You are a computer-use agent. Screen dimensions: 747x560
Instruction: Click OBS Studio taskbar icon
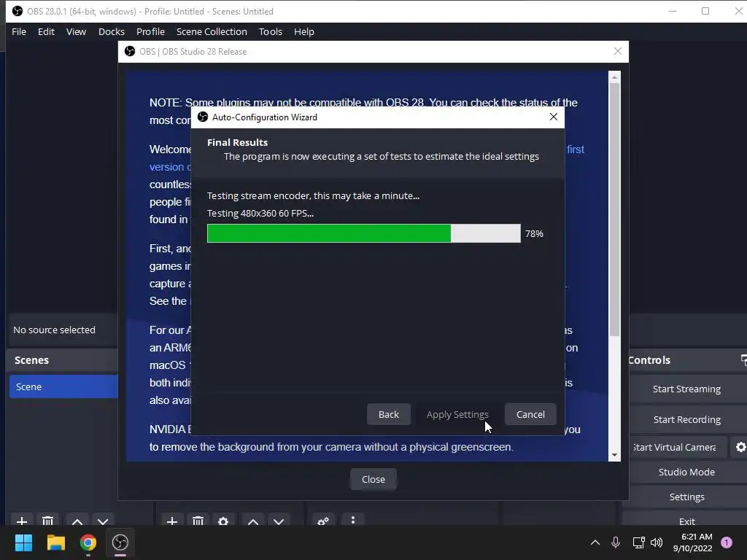click(120, 542)
